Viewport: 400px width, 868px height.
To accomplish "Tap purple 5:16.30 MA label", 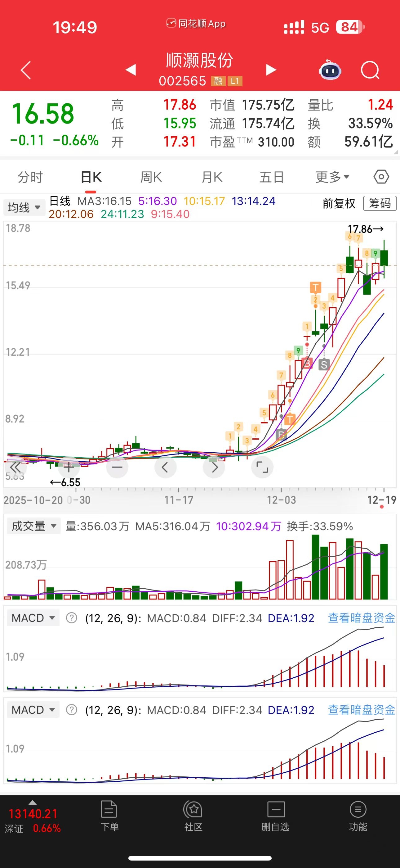I will [x=158, y=201].
